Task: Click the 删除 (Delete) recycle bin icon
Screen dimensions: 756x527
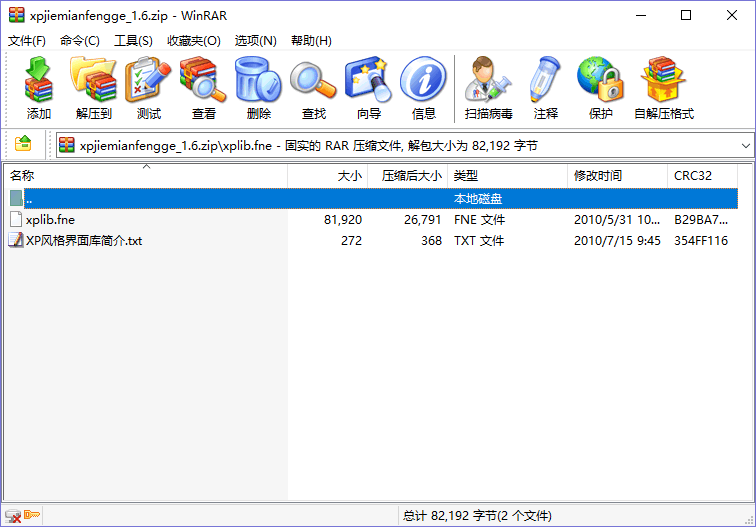Action: pyautogui.click(x=258, y=88)
